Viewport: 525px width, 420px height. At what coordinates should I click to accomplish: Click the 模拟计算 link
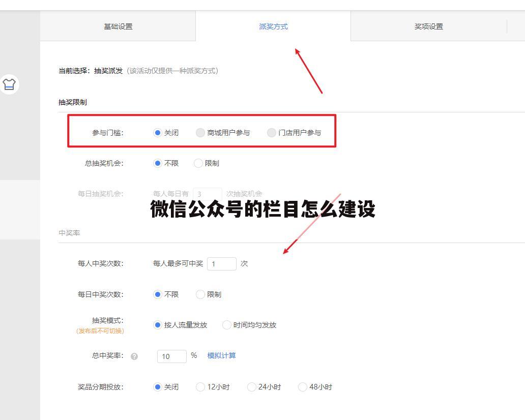pyautogui.click(x=222, y=356)
